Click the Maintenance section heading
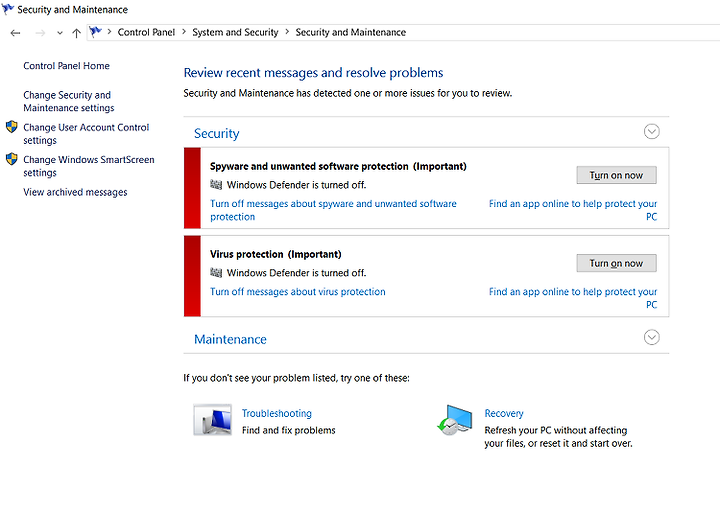 230,339
